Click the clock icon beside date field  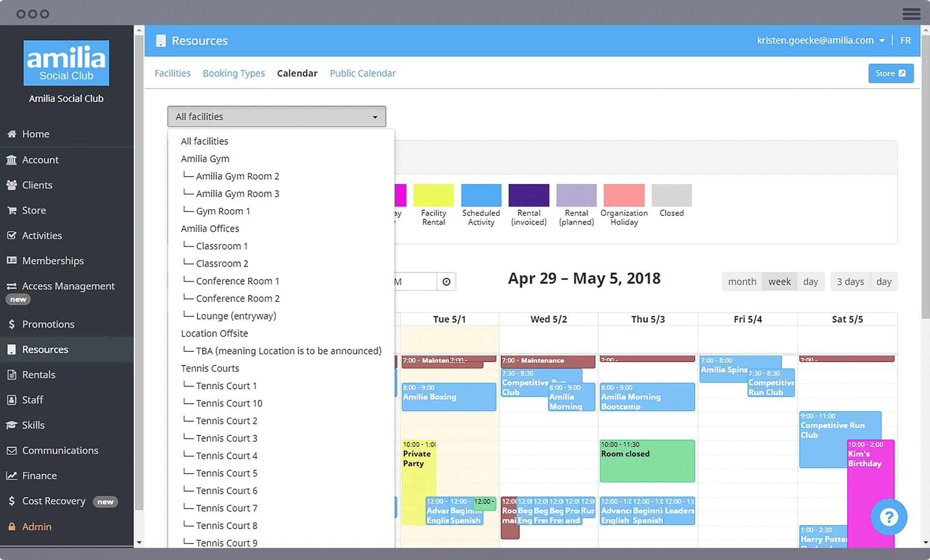446,282
